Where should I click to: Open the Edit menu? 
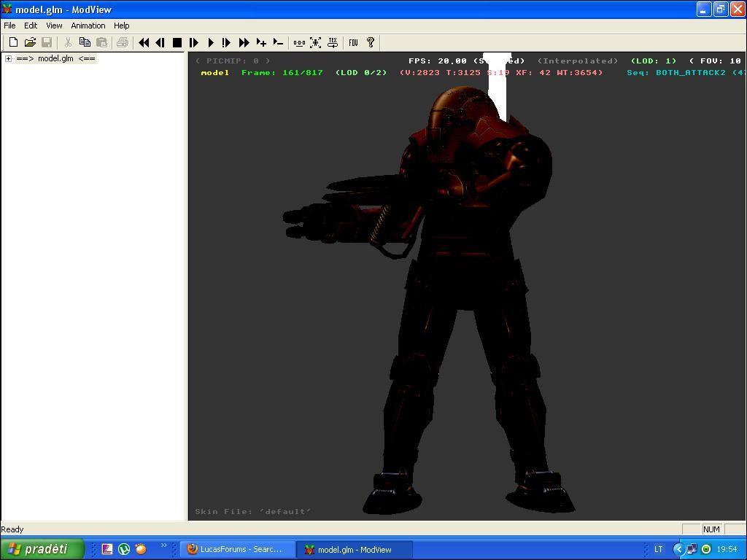point(31,26)
